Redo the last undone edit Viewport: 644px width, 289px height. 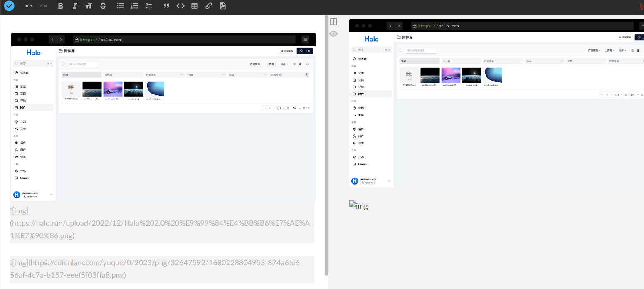pyautogui.click(x=43, y=6)
